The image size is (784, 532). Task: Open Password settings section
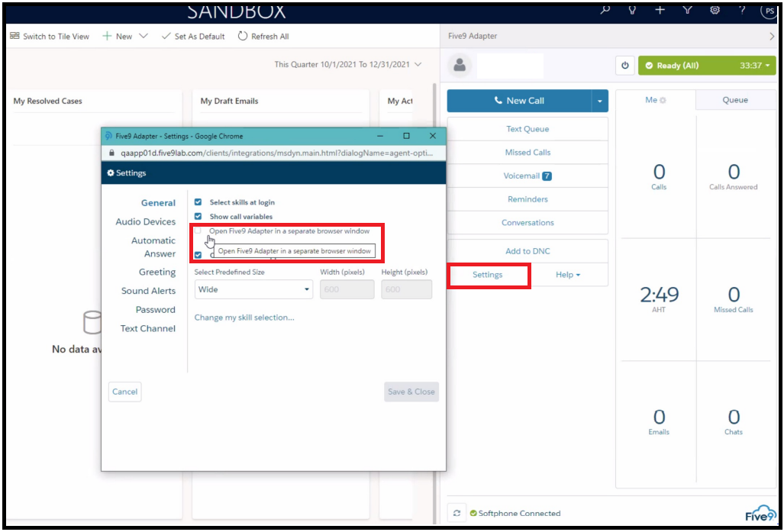(156, 309)
